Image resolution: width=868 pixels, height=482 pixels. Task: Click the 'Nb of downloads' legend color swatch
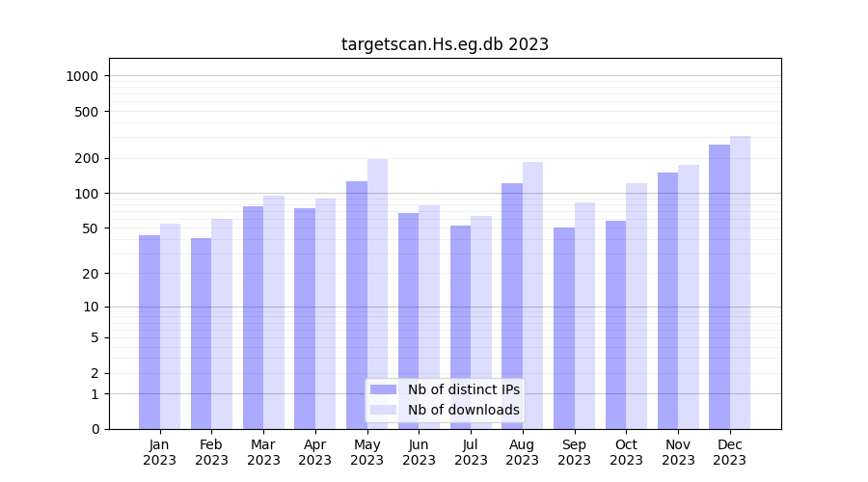tap(383, 410)
